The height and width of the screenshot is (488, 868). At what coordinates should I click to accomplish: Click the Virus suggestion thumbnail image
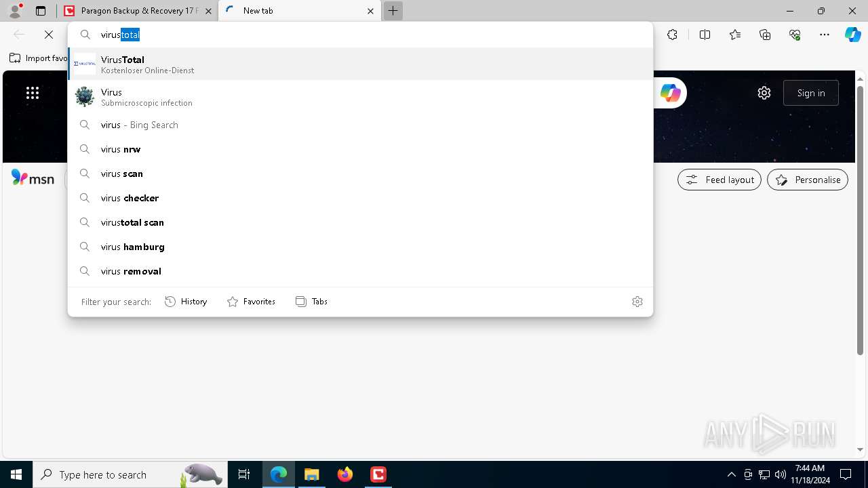(85, 97)
